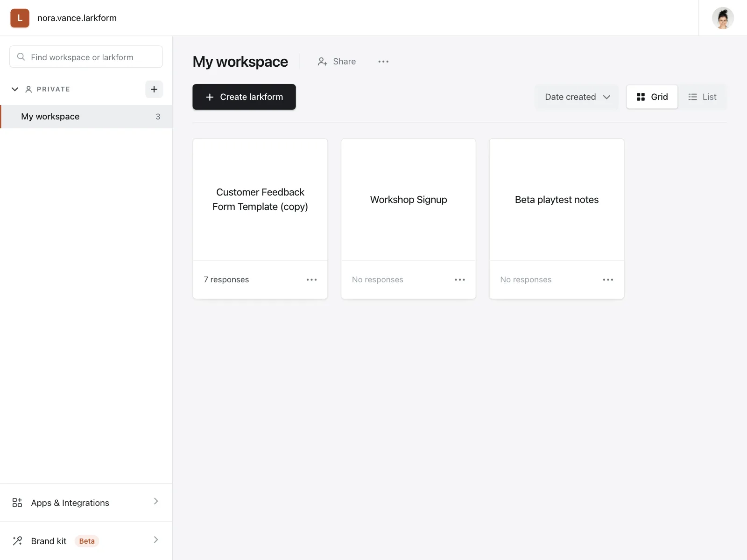
Task: Click the search magnifier icon
Action: [21, 57]
